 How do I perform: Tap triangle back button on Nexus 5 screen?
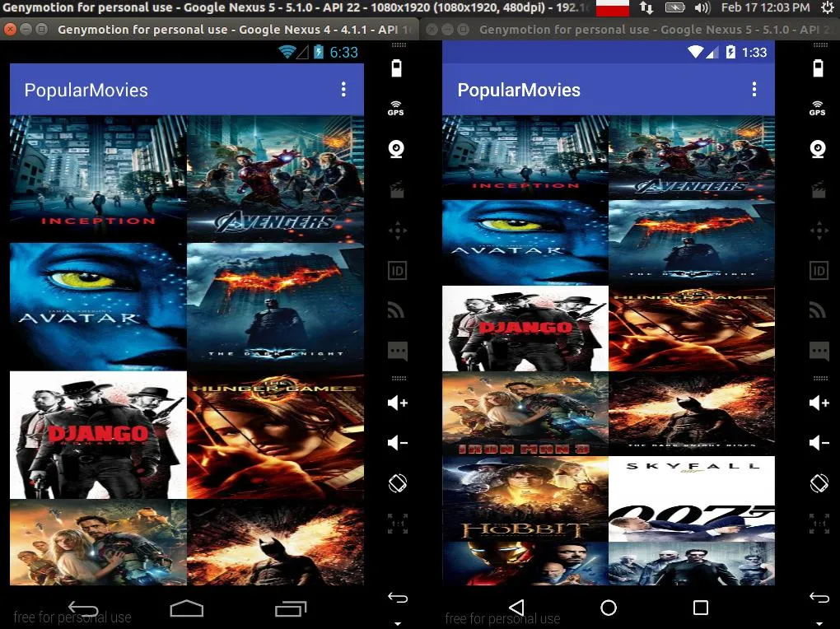(516, 608)
